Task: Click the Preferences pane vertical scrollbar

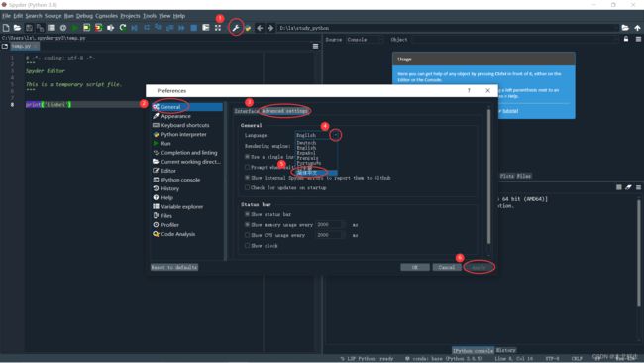Action: point(488,177)
